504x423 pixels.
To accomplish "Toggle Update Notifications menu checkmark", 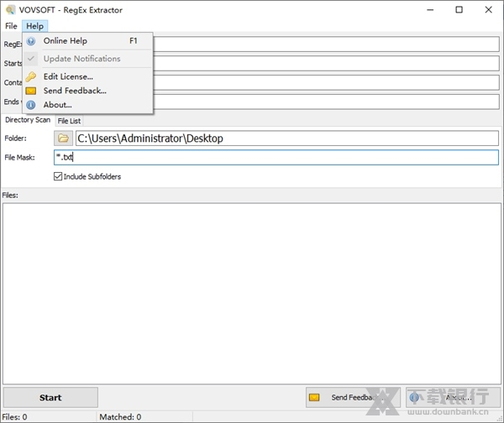I will 31,59.
